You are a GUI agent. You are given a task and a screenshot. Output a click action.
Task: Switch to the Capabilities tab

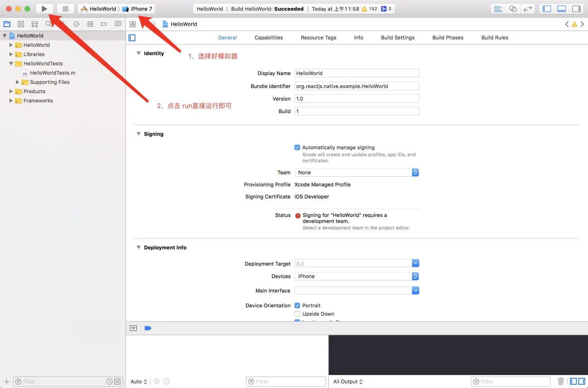click(269, 38)
